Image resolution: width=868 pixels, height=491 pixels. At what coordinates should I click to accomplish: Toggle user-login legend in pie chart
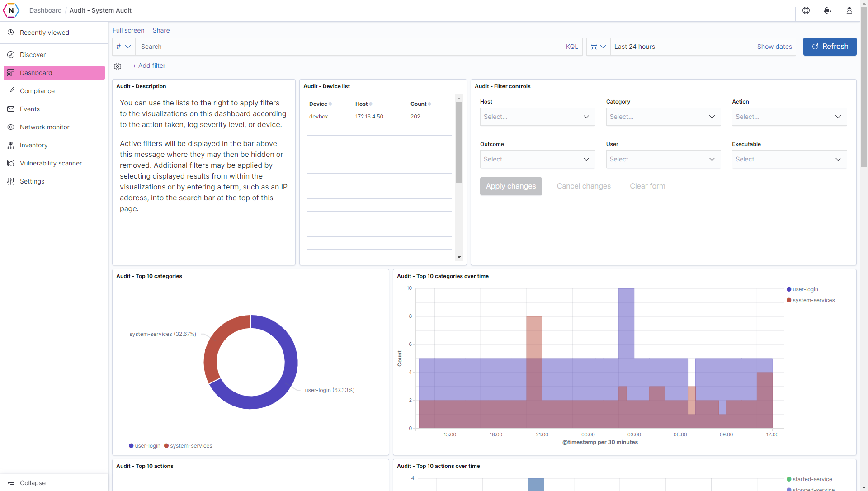pos(145,446)
